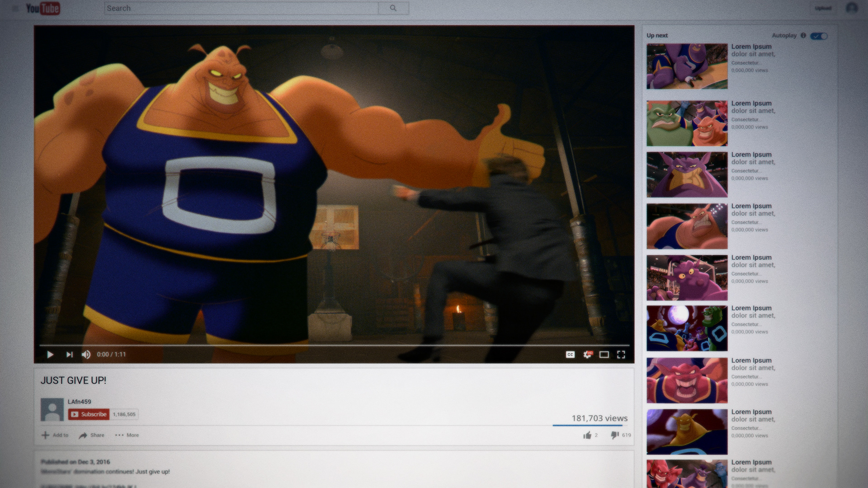Open LAfn459 channel link
The width and height of the screenshot is (868, 488).
pyautogui.click(x=79, y=402)
